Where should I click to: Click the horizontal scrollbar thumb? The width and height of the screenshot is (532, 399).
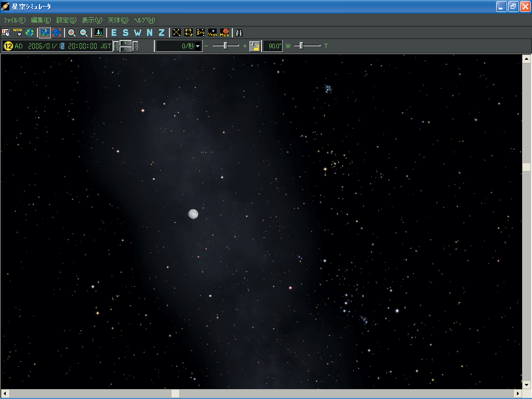(x=175, y=394)
